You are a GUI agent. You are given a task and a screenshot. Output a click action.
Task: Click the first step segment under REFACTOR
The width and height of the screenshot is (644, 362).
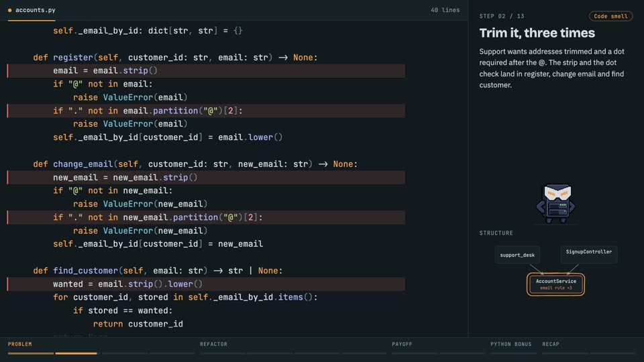pyautogui.click(x=222, y=353)
